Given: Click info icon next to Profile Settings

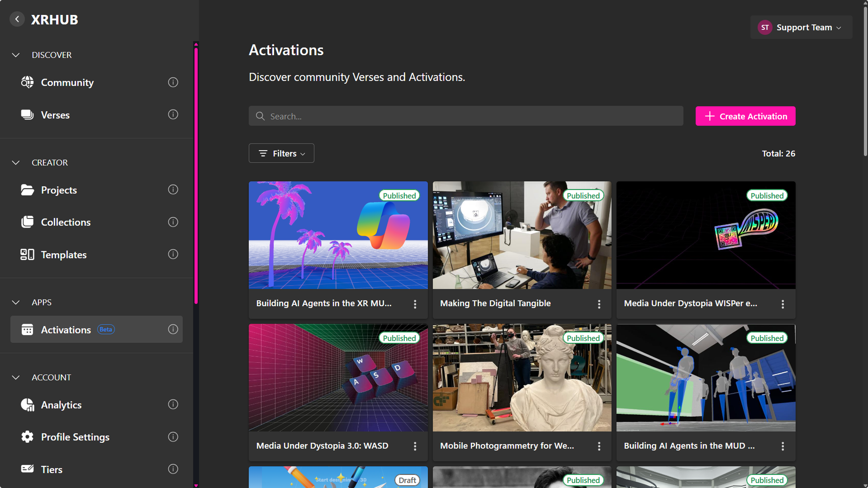Looking at the screenshot, I should pyautogui.click(x=173, y=437).
